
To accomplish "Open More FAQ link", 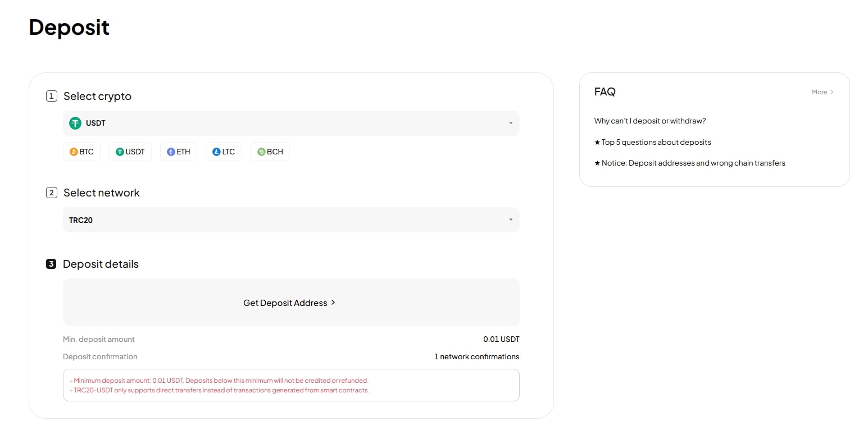I will [822, 92].
